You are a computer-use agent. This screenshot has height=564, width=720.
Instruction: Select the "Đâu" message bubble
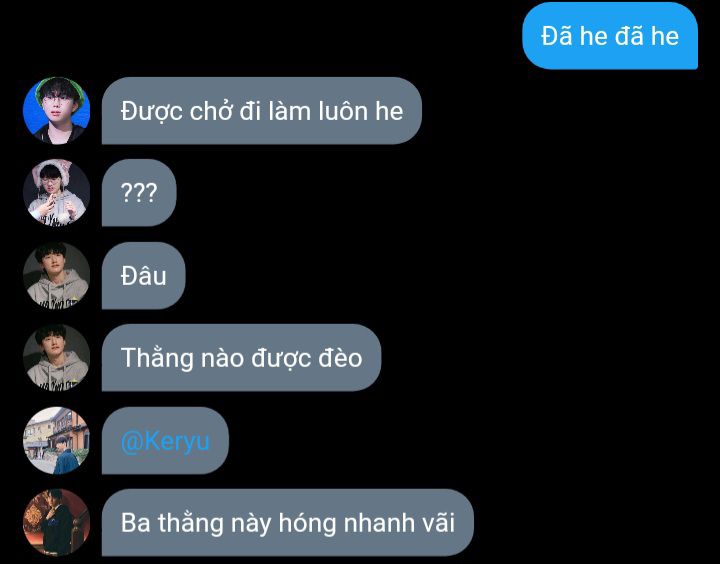[x=144, y=276]
